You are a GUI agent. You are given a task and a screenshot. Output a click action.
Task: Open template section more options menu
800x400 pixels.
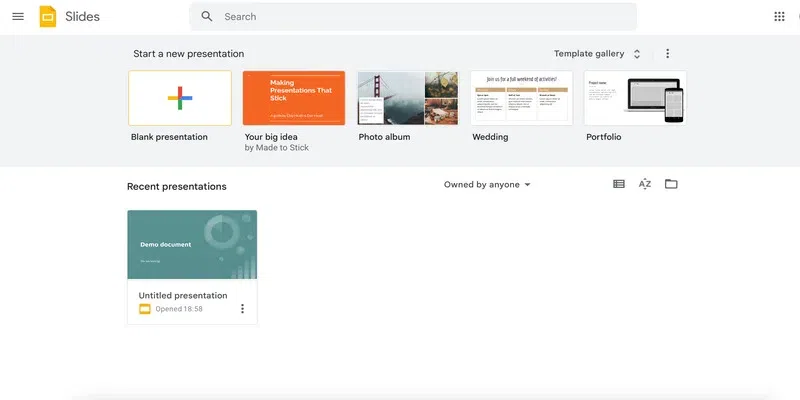pyautogui.click(x=668, y=54)
